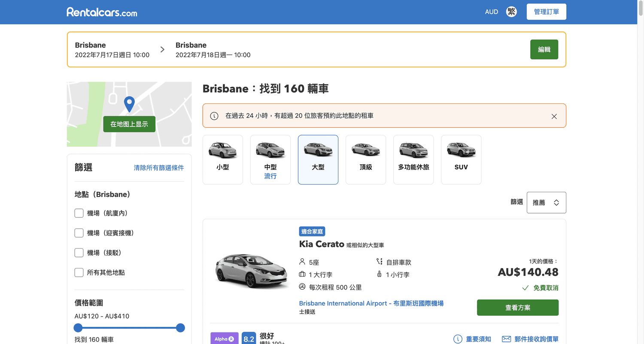Open the AUD currency selector

pos(492,12)
